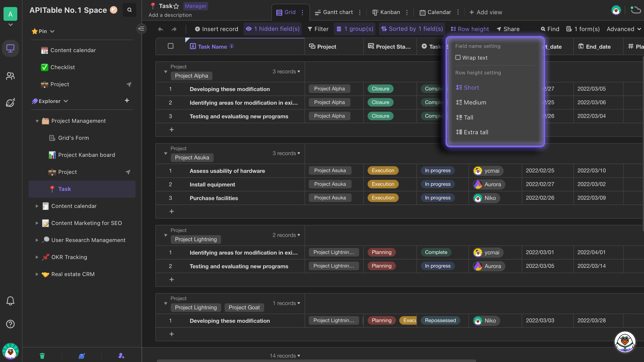Toggle the Wrap text checkbox
The height and width of the screenshot is (362, 644).
[458, 57]
